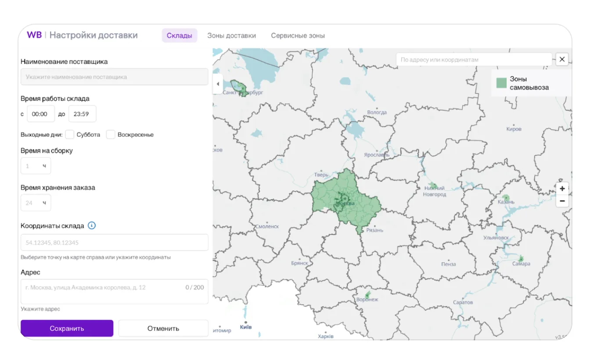590x364 pixels.
Task: Click the Воронеж pickup zone marker
Action: pos(368,294)
